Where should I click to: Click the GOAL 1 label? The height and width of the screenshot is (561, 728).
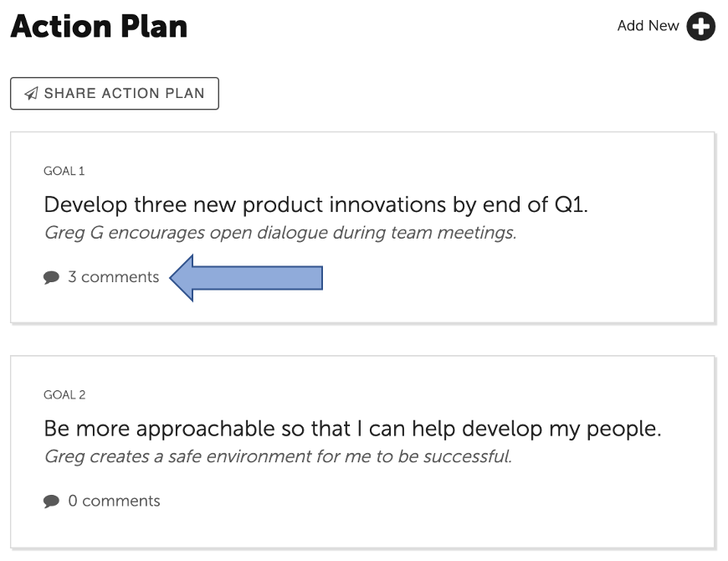click(64, 171)
